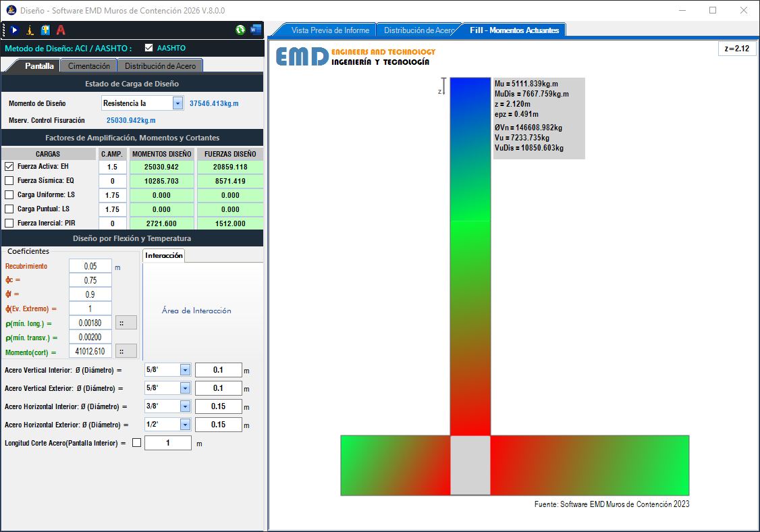Click the 20859.118 design force cell
This screenshot has height=532, width=760.
[230, 167]
